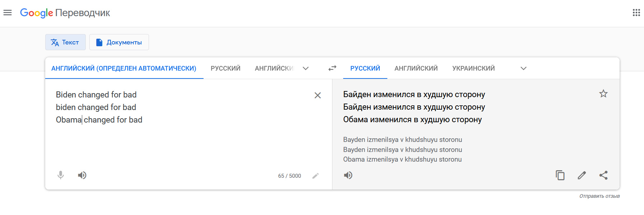
Task: Start voice input with microphone
Action: coord(61,175)
